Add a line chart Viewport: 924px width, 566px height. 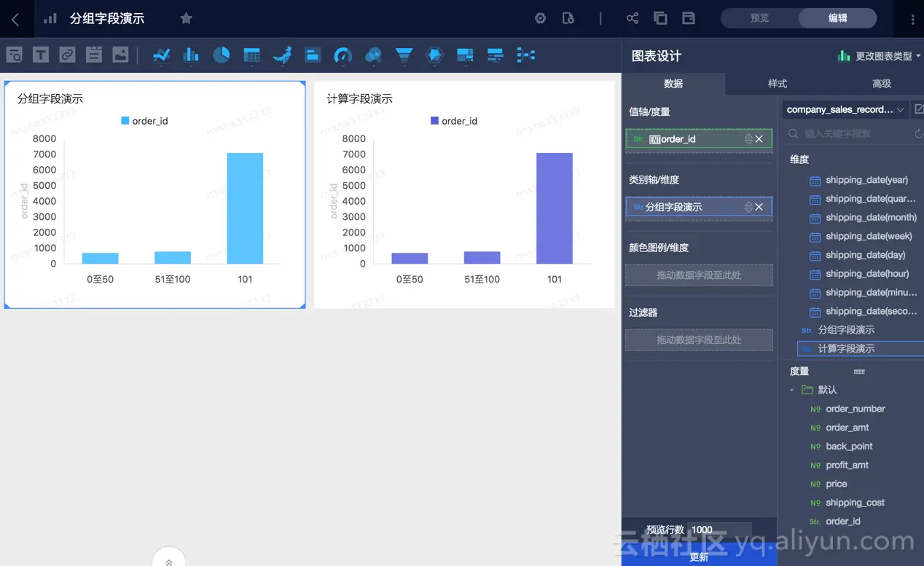click(162, 55)
